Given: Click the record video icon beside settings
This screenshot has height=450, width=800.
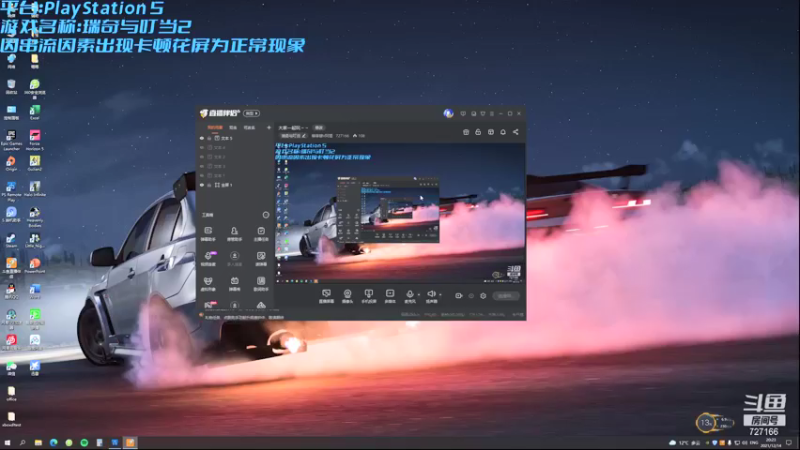Looking at the screenshot, I should tap(458, 296).
